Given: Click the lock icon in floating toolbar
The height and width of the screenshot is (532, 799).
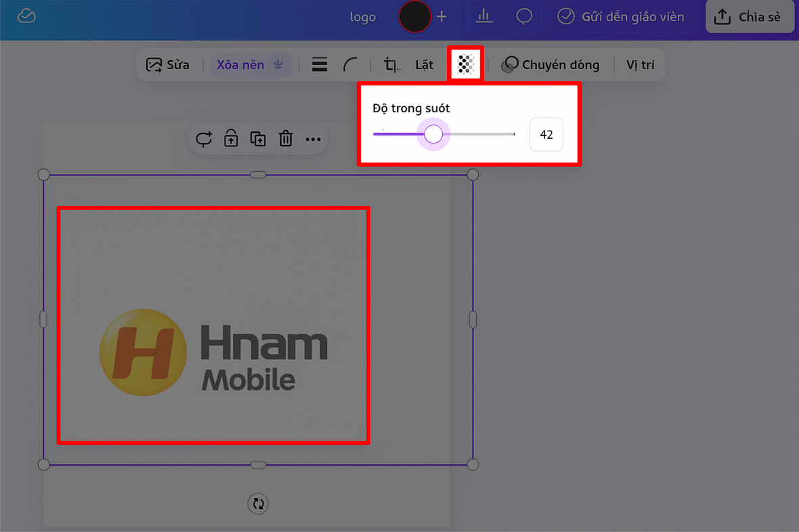Looking at the screenshot, I should coord(231,138).
